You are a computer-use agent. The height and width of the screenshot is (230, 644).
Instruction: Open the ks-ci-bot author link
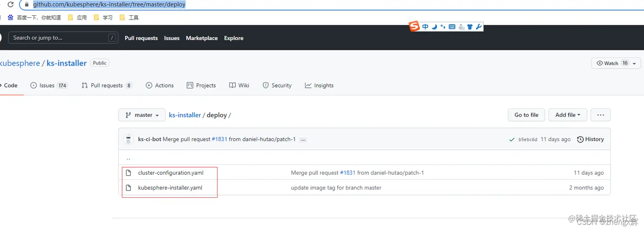coord(149,139)
